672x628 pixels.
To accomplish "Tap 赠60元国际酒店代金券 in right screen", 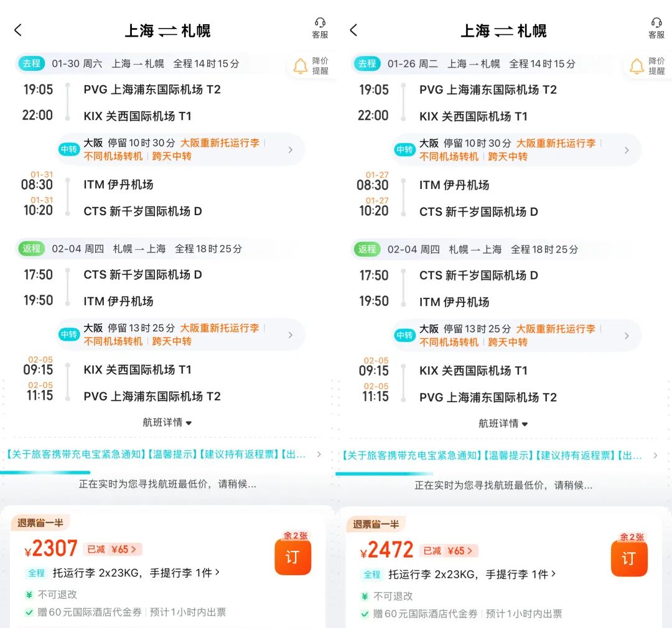I will [x=425, y=614].
